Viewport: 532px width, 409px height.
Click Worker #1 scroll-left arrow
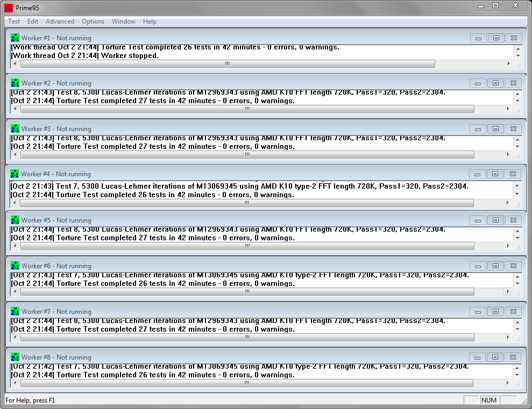(x=15, y=64)
